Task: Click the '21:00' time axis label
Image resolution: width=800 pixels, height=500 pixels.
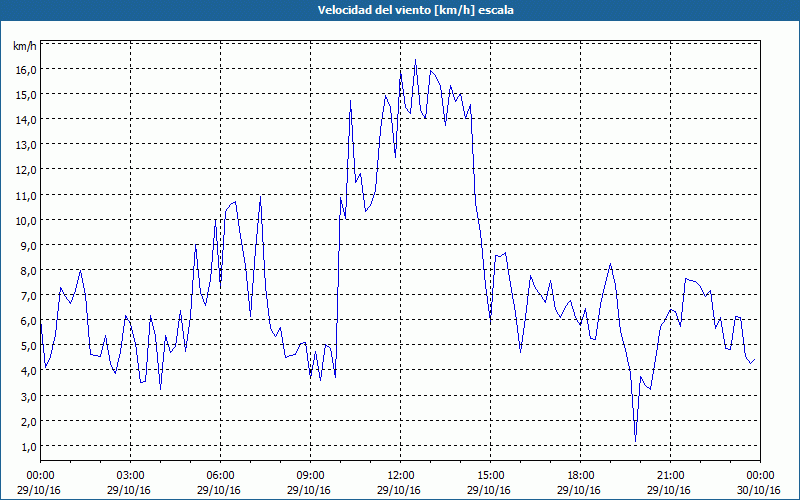Action: [670, 476]
